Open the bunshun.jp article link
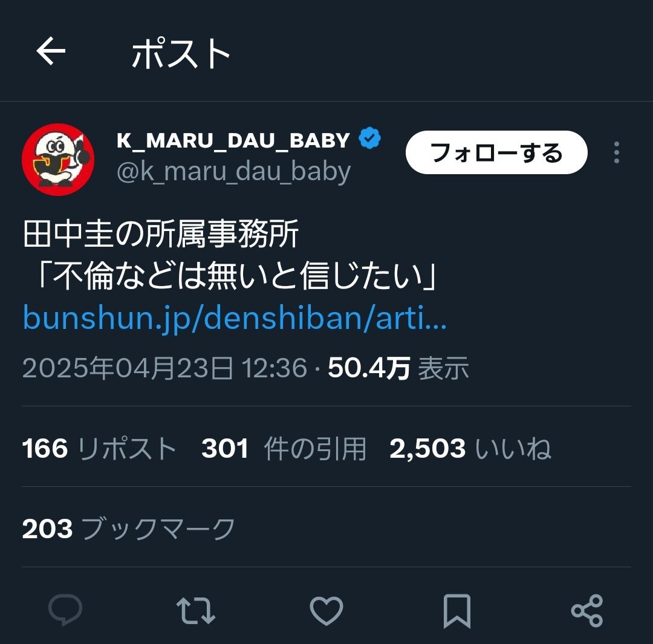The height and width of the screenshot is (644, 653). 235,318
